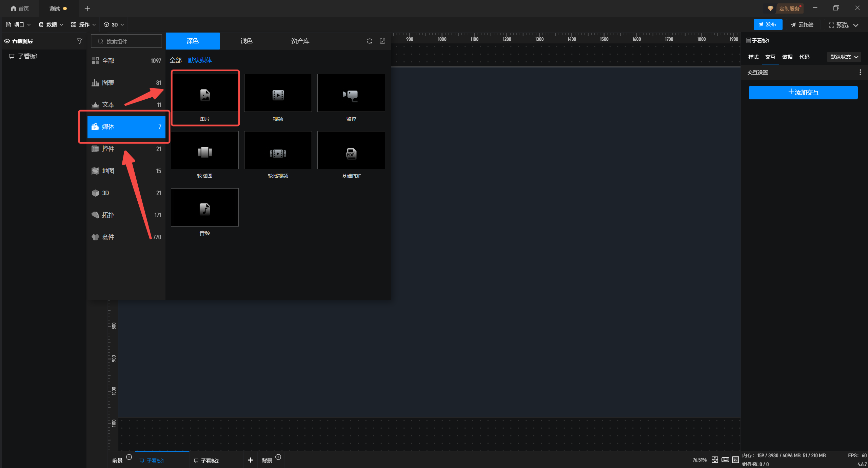Expand the 预览 preview dropdown arrow
The height and width of the screenshot is (468, 868).
point(856,25)
